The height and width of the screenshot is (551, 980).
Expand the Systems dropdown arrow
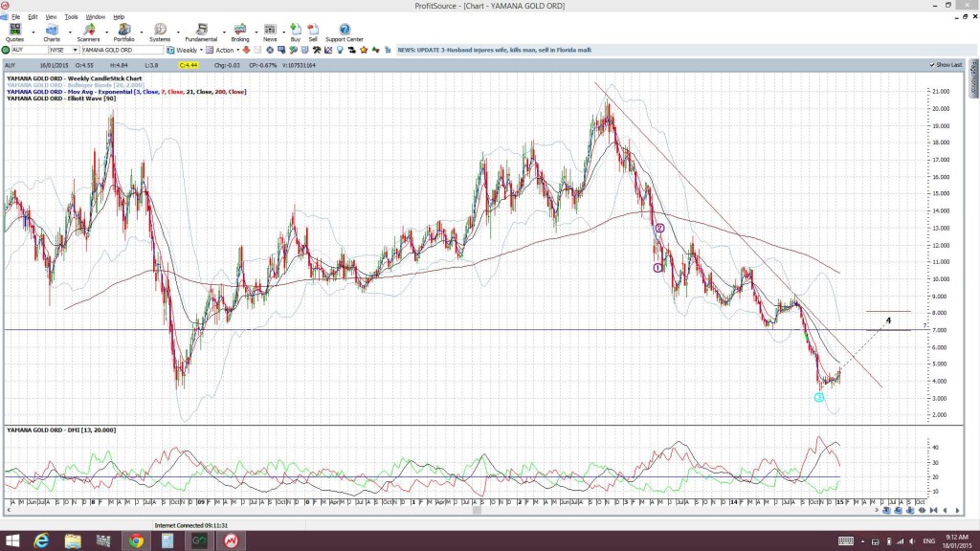[178, 32]
